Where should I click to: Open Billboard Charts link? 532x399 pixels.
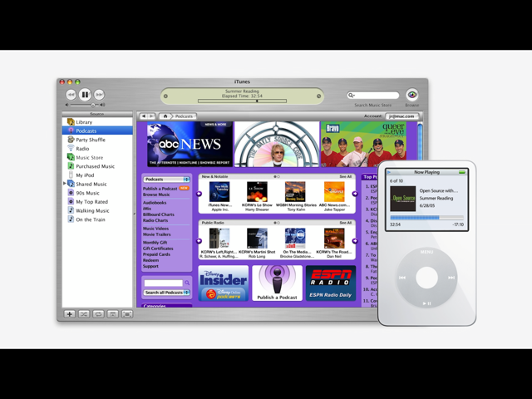(x=159, y=214)
